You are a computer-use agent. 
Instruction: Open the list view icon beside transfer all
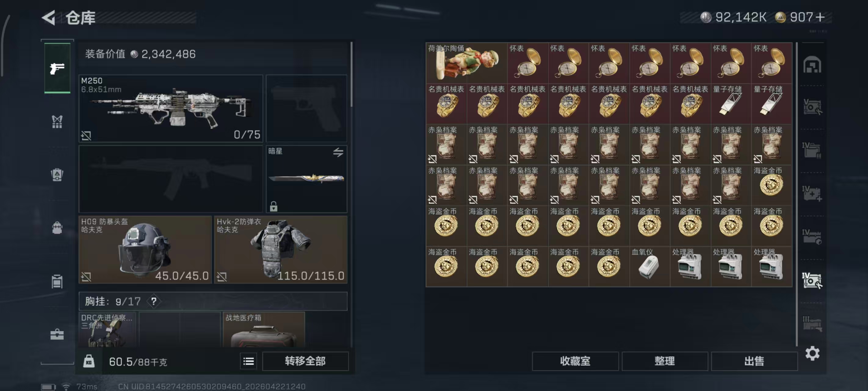coord(249,361)
